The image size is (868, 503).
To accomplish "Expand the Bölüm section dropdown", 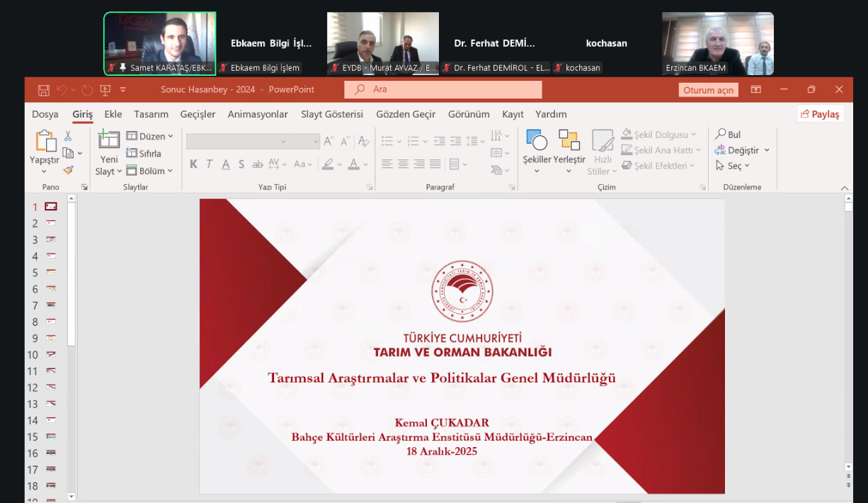I will pos(171,171).
